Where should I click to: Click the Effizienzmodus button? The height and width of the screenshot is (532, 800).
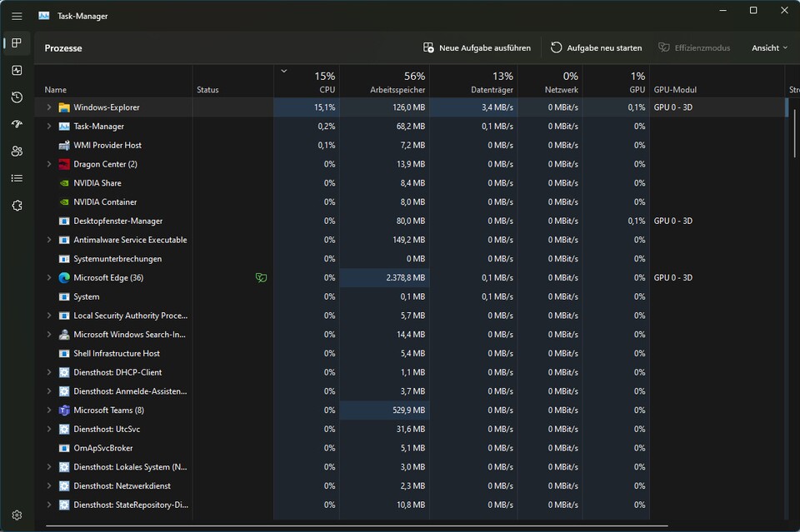[x=694, y=48]
